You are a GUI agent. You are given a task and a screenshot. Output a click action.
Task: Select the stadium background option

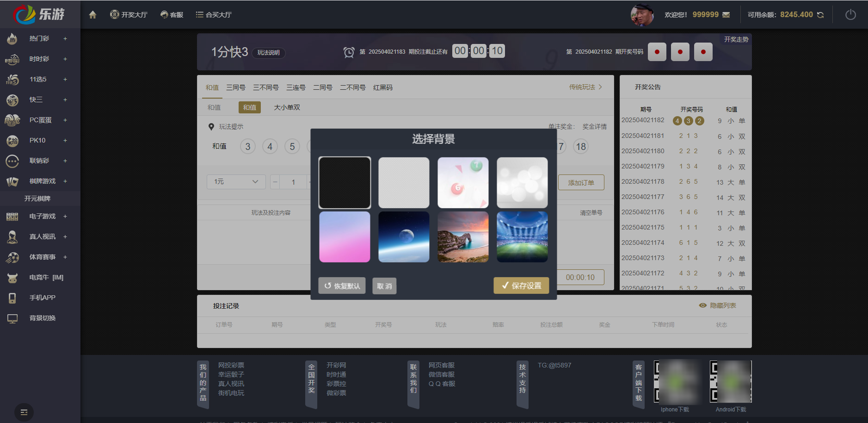522,237
